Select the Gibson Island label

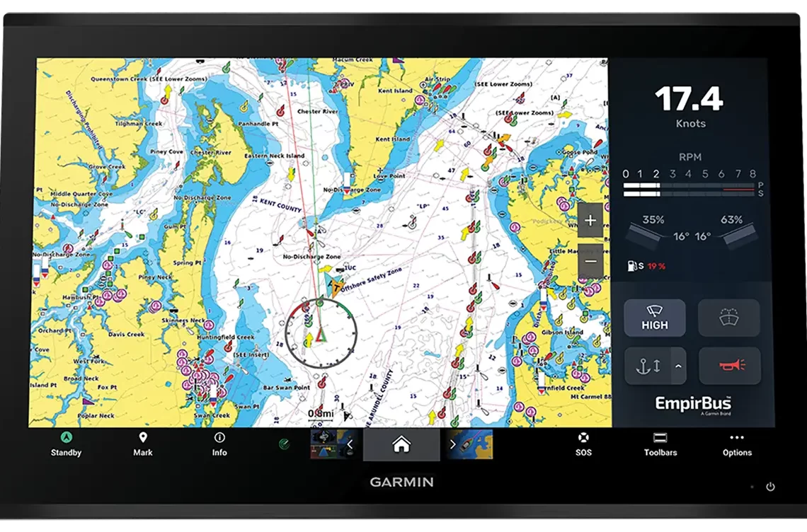click(x=562, y=332)
